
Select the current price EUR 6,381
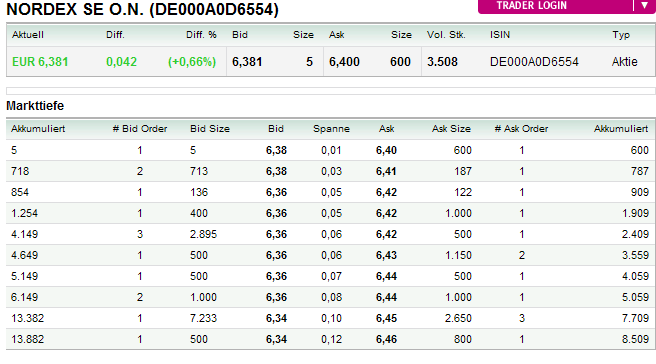pos(40,62)
